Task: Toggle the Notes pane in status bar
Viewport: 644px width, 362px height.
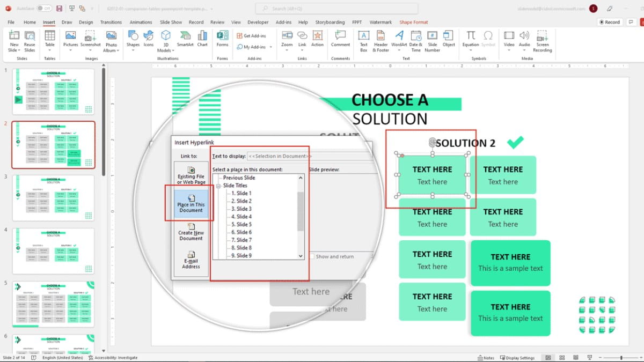Action: [x=486, y=357]
